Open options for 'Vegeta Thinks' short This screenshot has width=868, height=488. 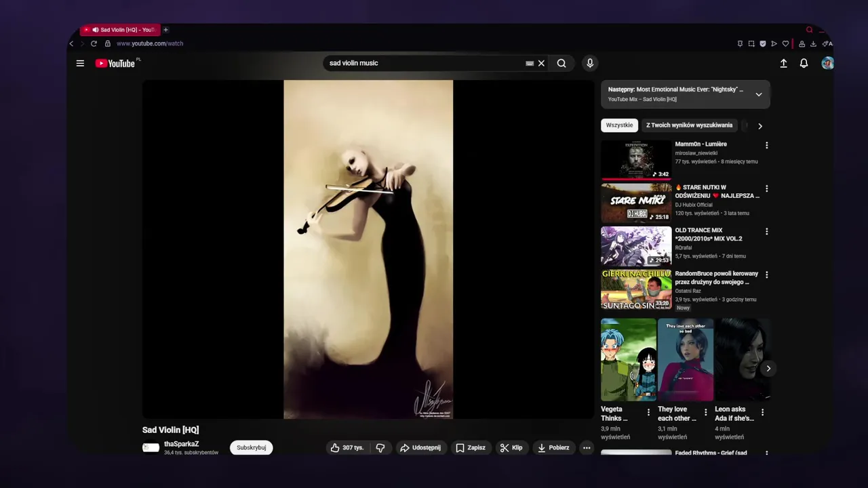tap(648, 412)
